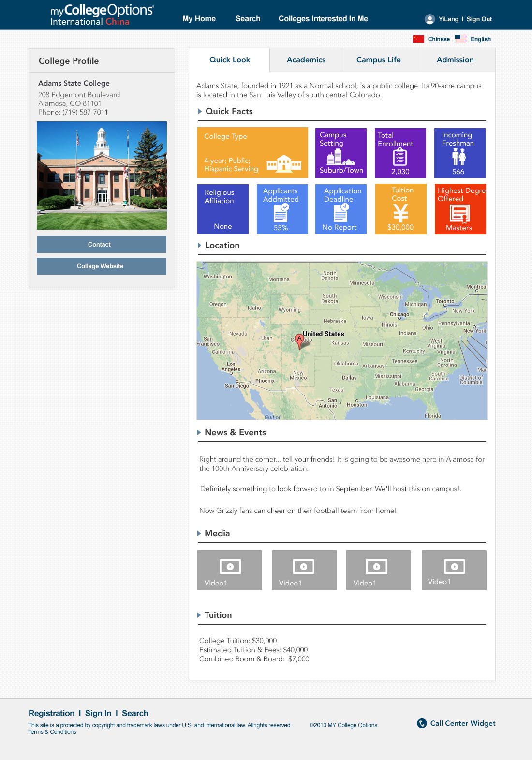Viewport: 532px width, 760px height.
Task: Collapse the Media section triangle
Action: tap(199, 533)
